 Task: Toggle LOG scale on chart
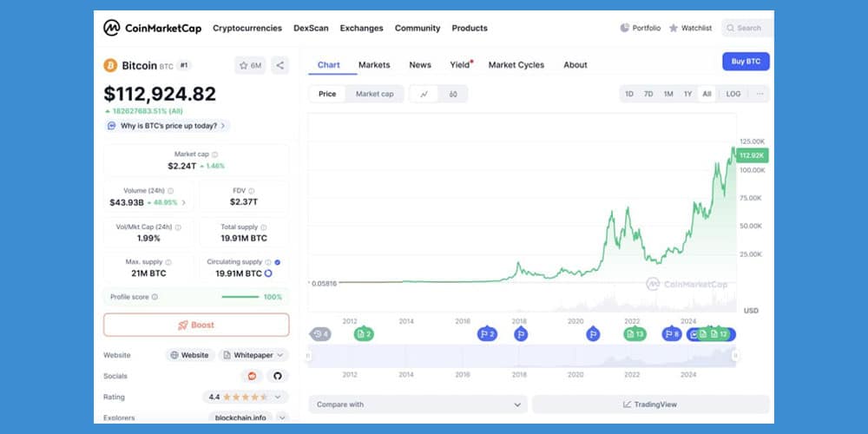tap(733, 94)
